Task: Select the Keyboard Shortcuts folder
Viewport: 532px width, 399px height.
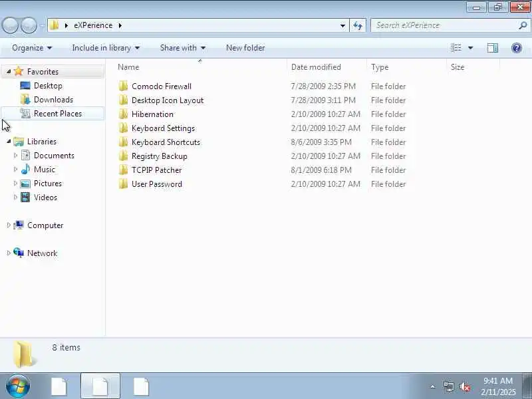Action: click(x=166, y=142)
